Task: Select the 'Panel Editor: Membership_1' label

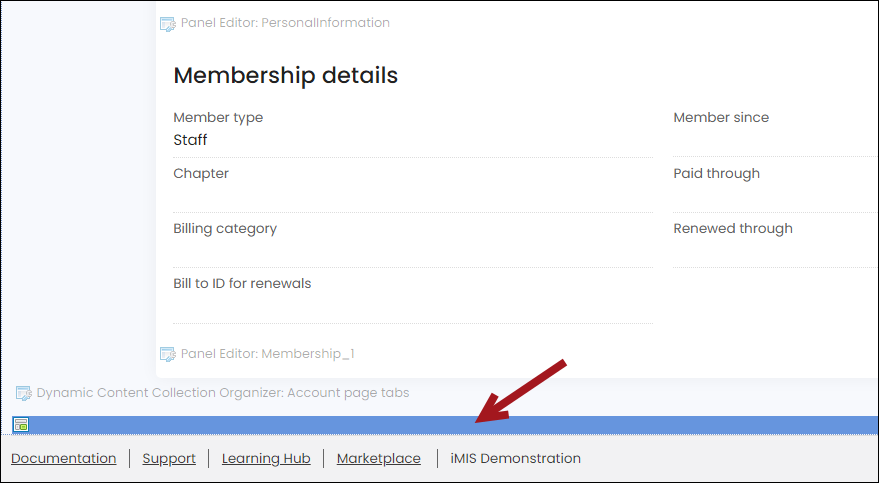Action: tap(268, 354)
